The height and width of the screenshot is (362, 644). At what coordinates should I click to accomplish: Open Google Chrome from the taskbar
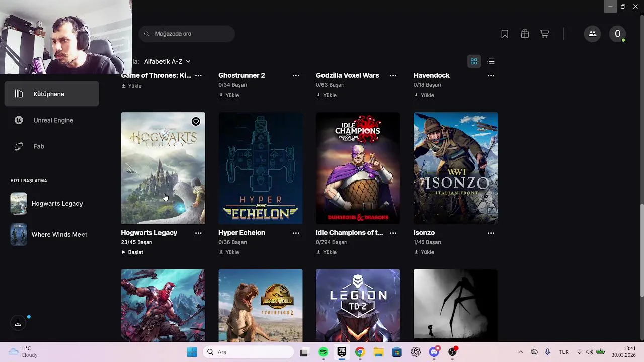click(360, 352)
